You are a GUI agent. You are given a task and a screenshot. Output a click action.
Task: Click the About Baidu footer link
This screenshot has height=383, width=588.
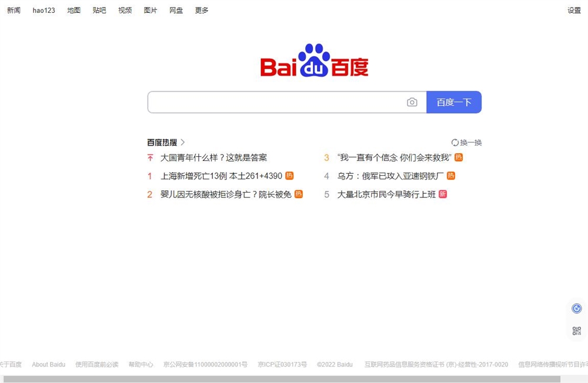(x=49, y=364)
